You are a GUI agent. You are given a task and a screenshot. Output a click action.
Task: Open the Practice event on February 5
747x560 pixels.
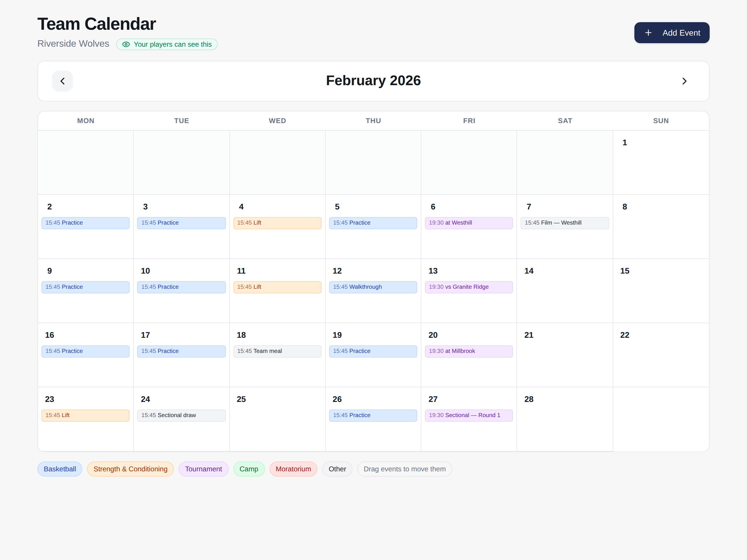click(373, 223)
